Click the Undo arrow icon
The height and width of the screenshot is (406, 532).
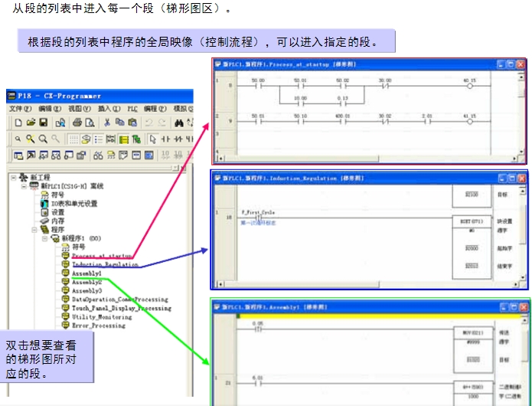click(149, 123)
